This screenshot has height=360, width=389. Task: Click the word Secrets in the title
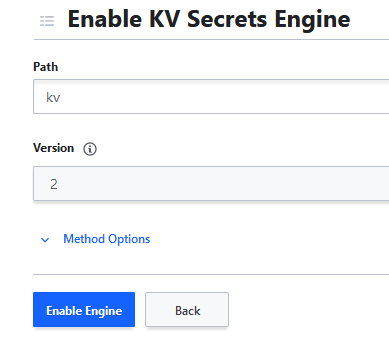[227, 19]
